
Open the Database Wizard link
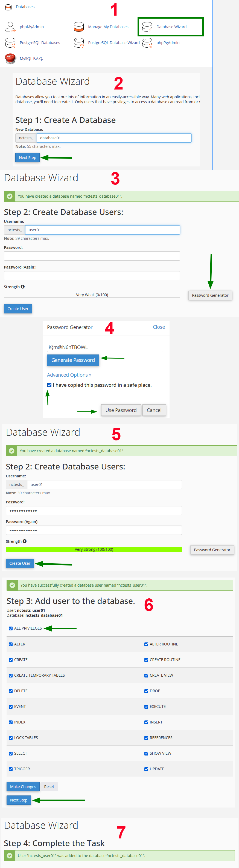[x=171, y=27]
